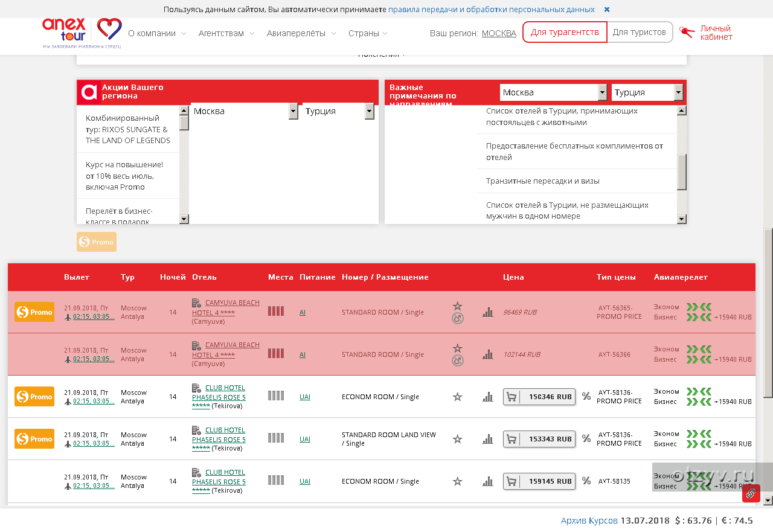Open price chart icon for 102144 RUB row
Screen dimensions: 773x532
click(x=487, y=354)
